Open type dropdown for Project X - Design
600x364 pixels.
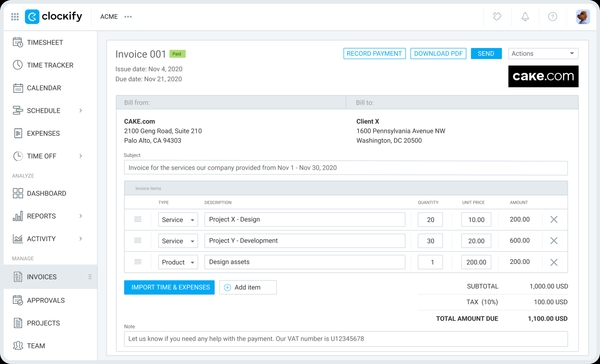click(x=178, y=220)
